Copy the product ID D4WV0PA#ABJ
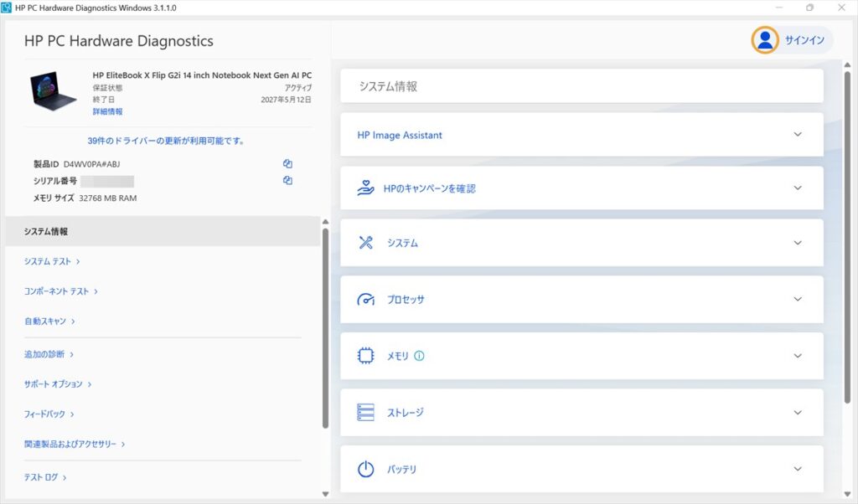This screenshot has height=504, width=858. coord(287,163)
